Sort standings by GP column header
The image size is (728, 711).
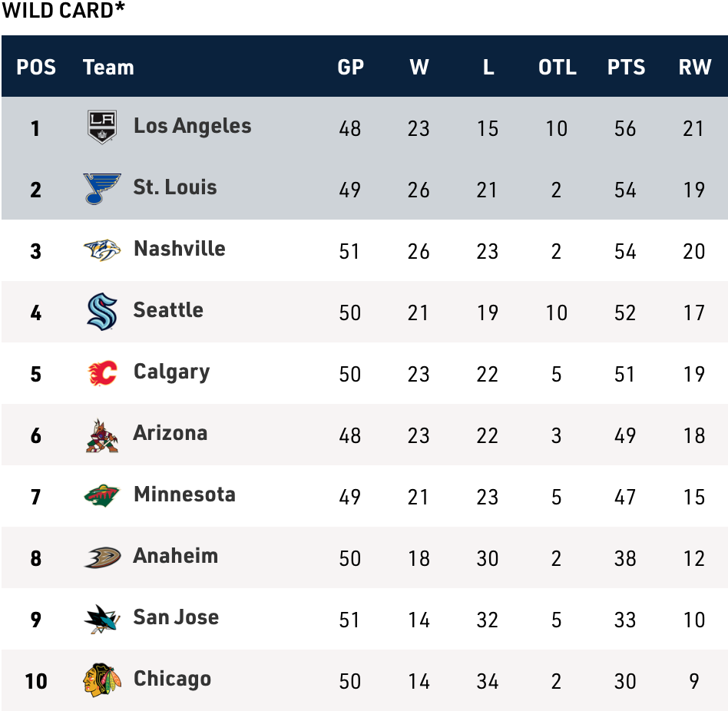tap(350, 68)
